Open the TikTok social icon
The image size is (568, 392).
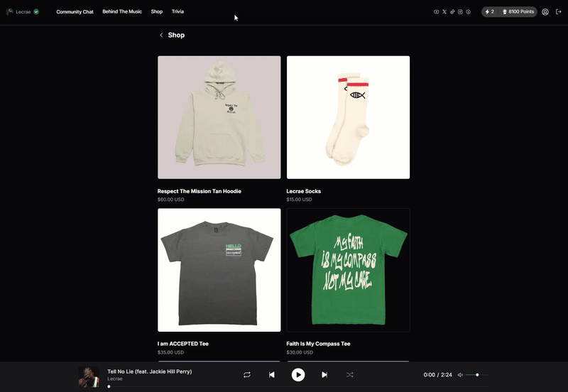tap(452, 11)
